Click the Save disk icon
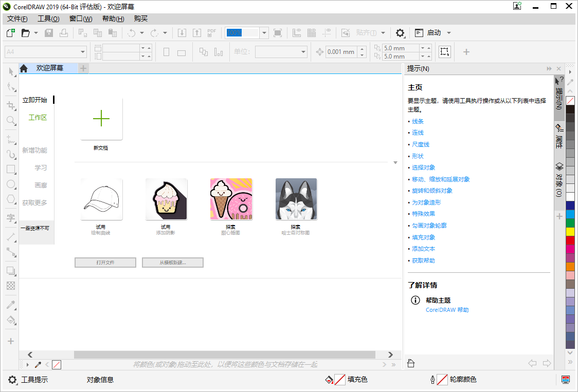 tap(49, 33)
